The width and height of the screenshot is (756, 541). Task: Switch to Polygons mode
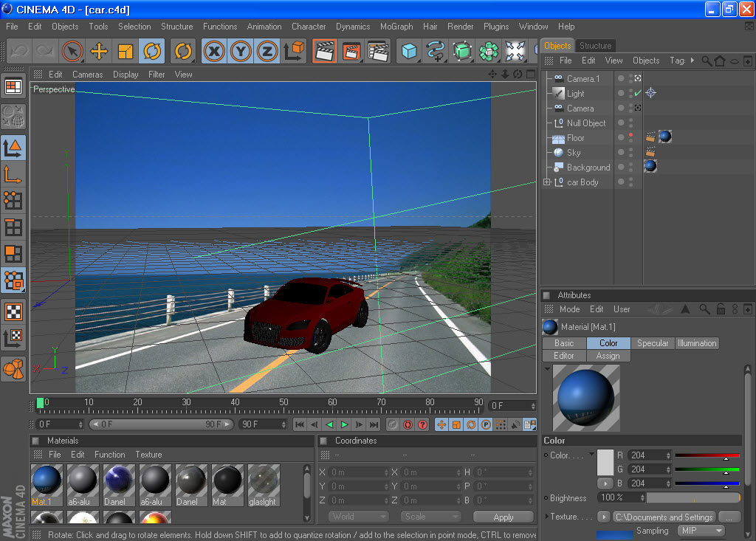point(13,254)
